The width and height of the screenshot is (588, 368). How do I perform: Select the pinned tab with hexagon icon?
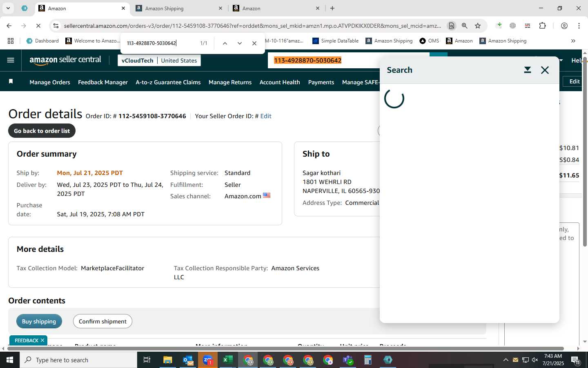pos(24,8)
